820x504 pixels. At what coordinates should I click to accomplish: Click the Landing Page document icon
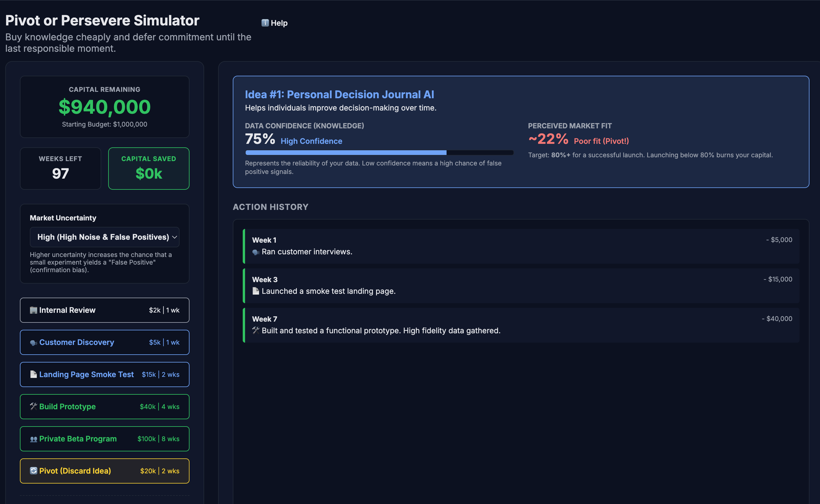coord(33,374)
